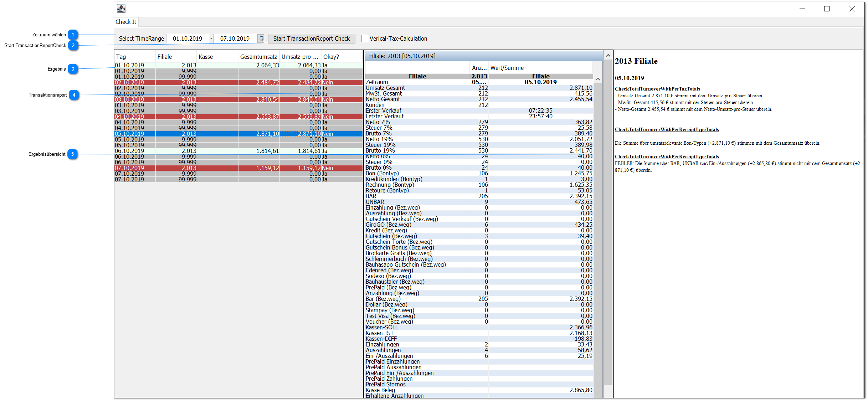Click the Filiale: 2013 [05.10.2019] panel title
This screenshot has height=401, width=868.
click(x=402, y=56)
